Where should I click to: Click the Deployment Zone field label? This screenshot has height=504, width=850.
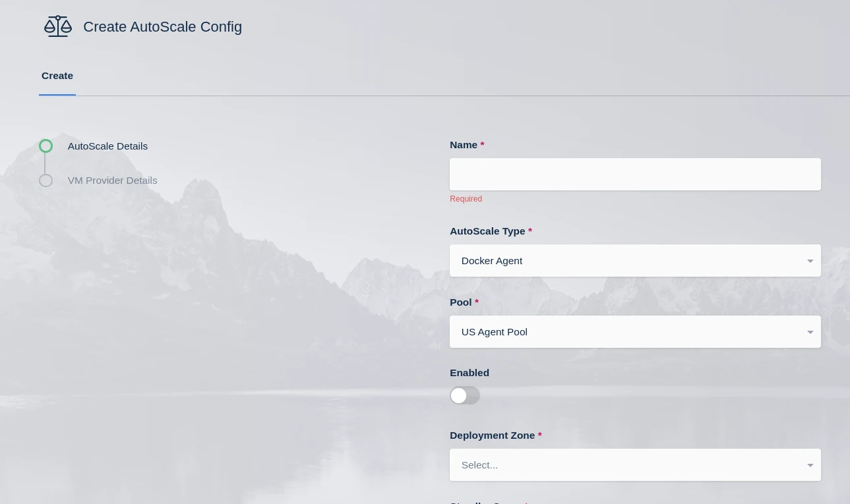tap(492, 435)
